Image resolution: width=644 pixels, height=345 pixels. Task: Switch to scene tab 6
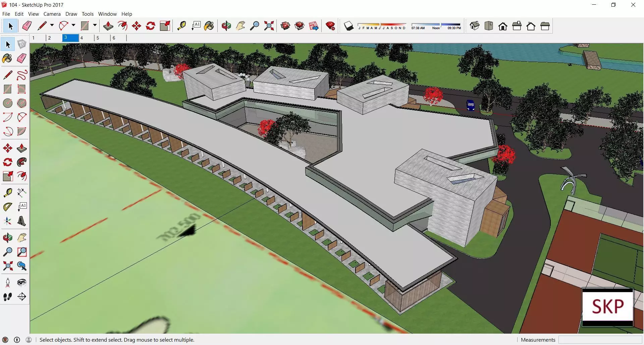118,38
